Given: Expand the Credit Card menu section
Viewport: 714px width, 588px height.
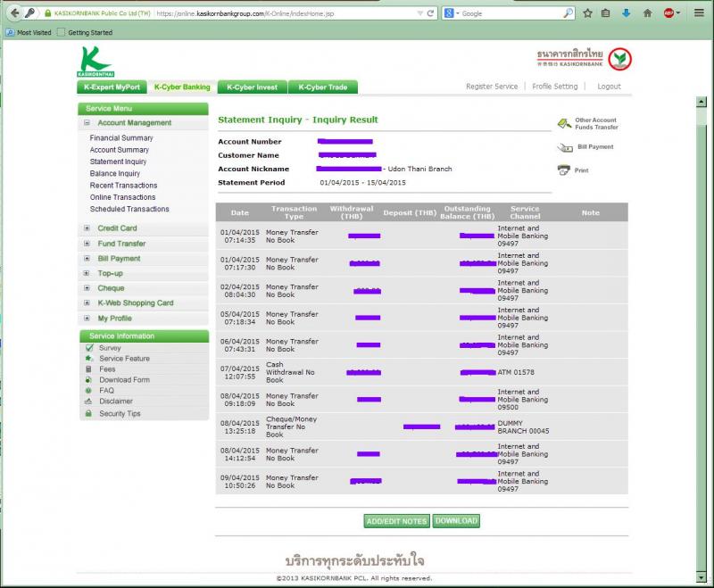Looking at the screenshot, I should click(87, 228).
